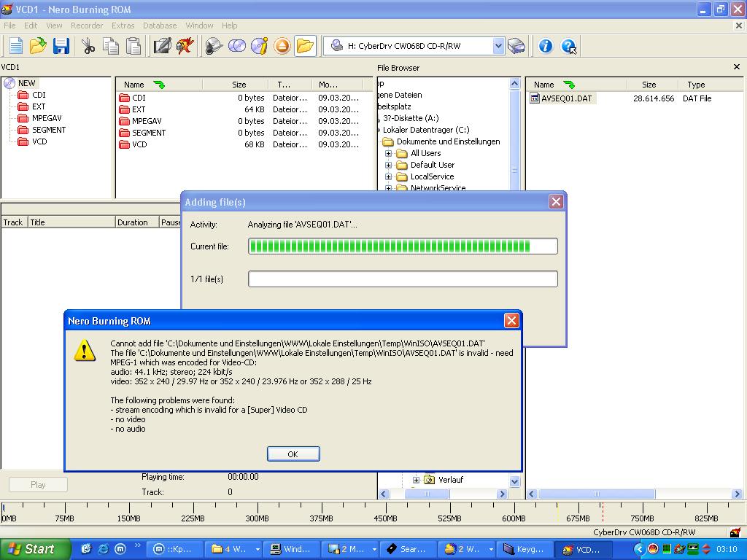The height and width of the screenshot is (560, 747).
Task: Open Internet Explorer from Quick Launch
Action: coord(103,549)
